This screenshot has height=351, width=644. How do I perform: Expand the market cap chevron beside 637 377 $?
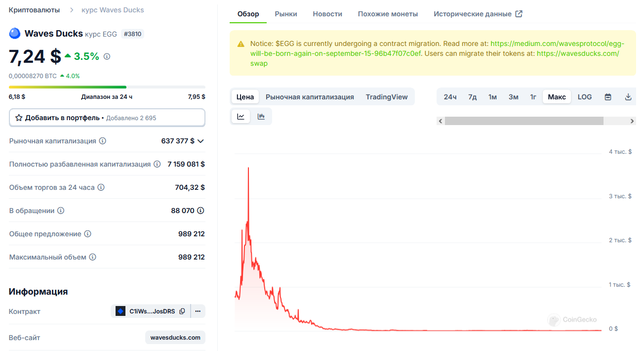pos(201,141)
